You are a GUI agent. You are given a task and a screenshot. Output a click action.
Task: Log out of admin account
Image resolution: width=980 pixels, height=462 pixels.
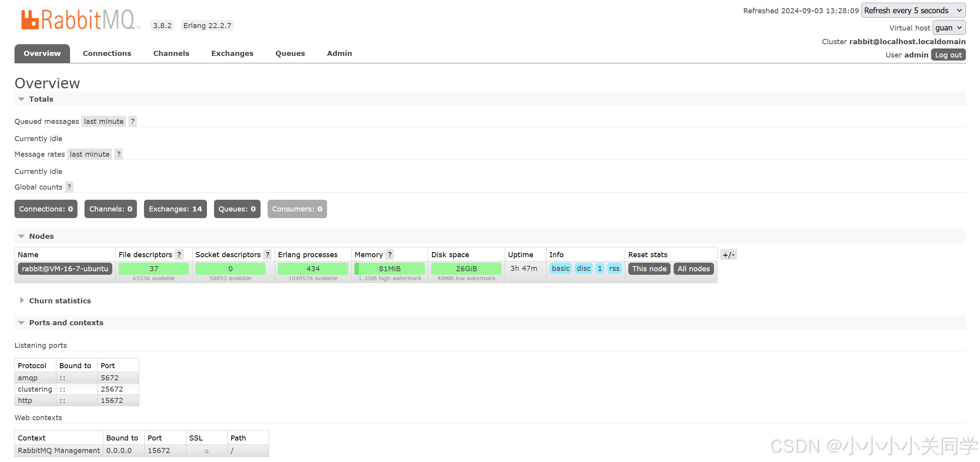coord(948,55)
